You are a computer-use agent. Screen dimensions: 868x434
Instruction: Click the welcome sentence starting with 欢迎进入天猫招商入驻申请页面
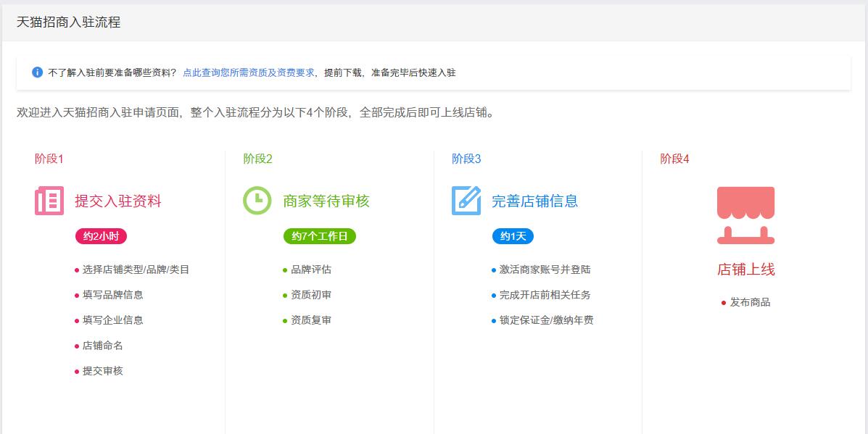click(255, 113)
